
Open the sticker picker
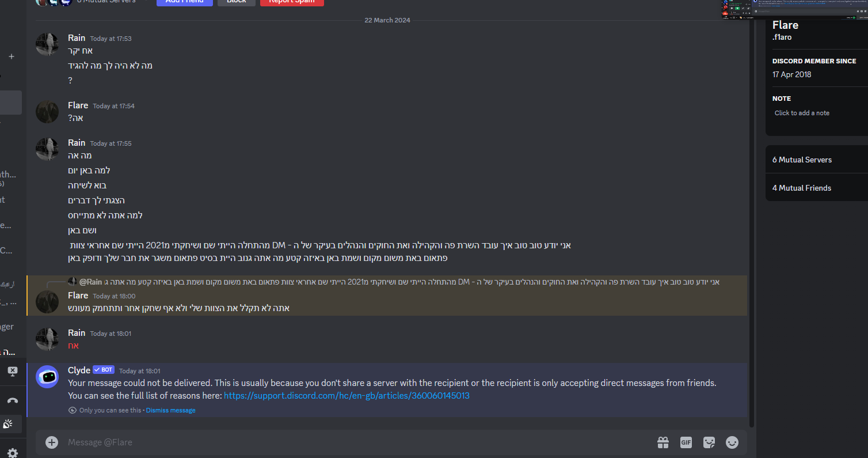coord(709,442)
